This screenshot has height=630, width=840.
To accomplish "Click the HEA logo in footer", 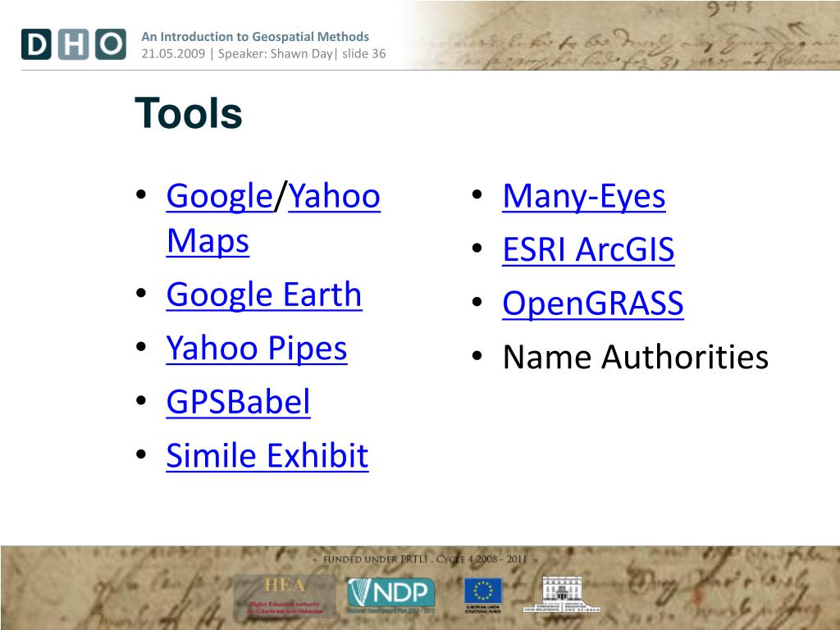I will pos(285,596).
